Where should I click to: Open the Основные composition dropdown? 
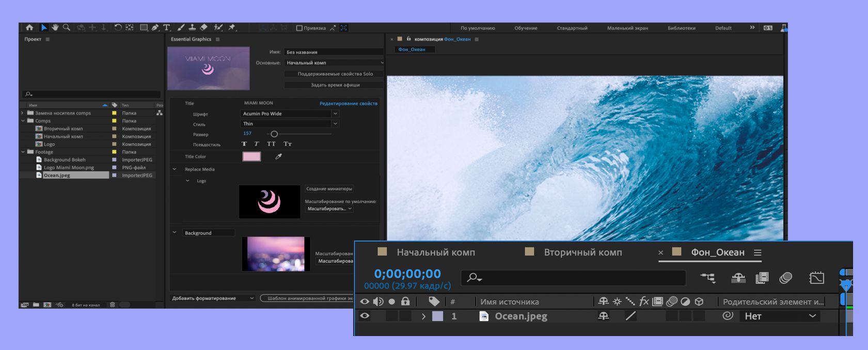pos(334,62)
